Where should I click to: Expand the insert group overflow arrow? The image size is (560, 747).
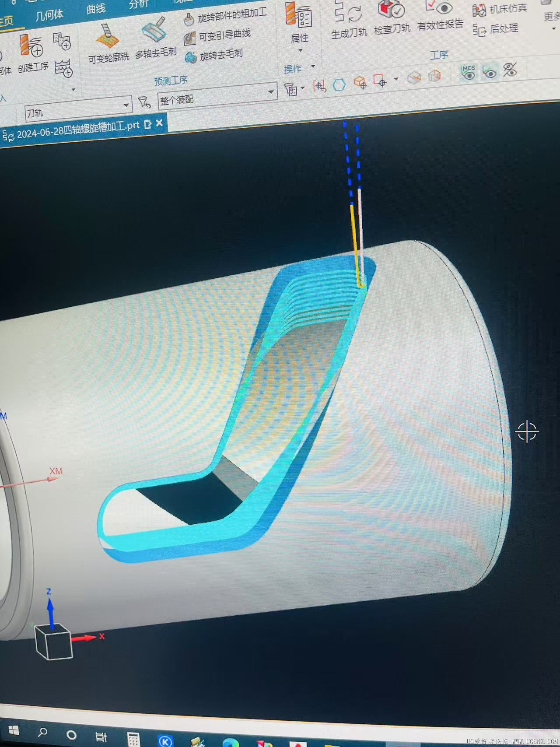click(73, 89)
